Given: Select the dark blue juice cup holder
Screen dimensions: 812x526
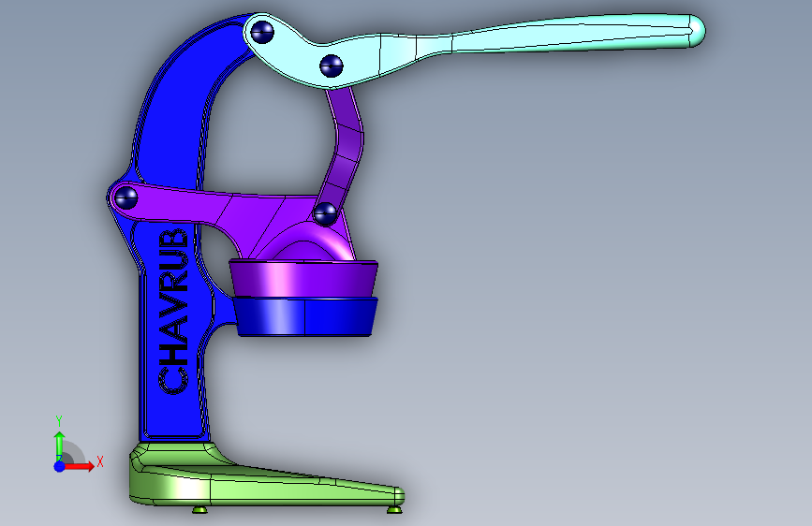Looking at the screenshot, I should (304, 316).
